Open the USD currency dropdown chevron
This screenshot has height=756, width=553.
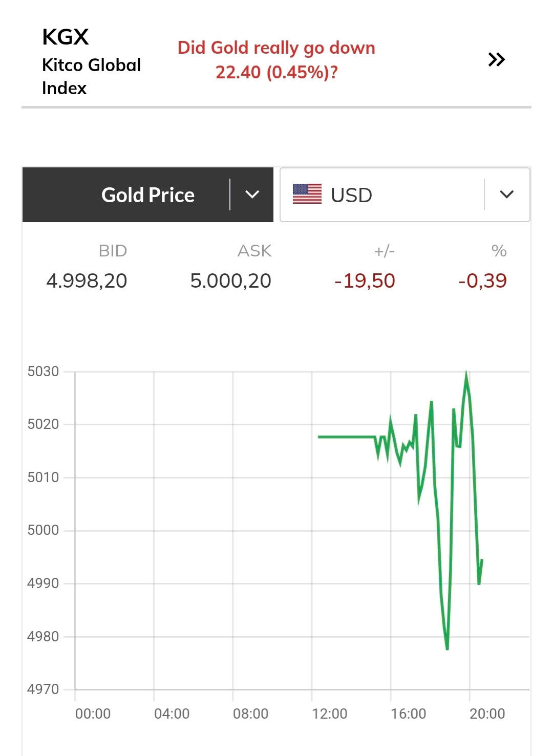pyautogui.click(x=506, y=195)
